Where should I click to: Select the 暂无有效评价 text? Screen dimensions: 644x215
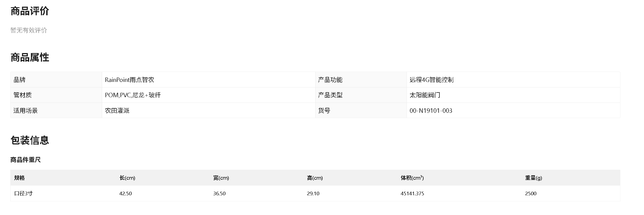29,30
